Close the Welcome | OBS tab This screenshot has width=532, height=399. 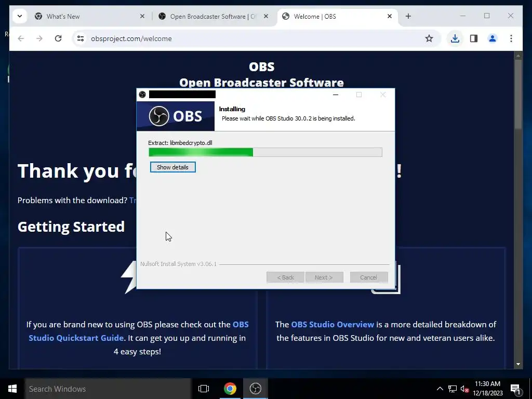tap(390, 16)
